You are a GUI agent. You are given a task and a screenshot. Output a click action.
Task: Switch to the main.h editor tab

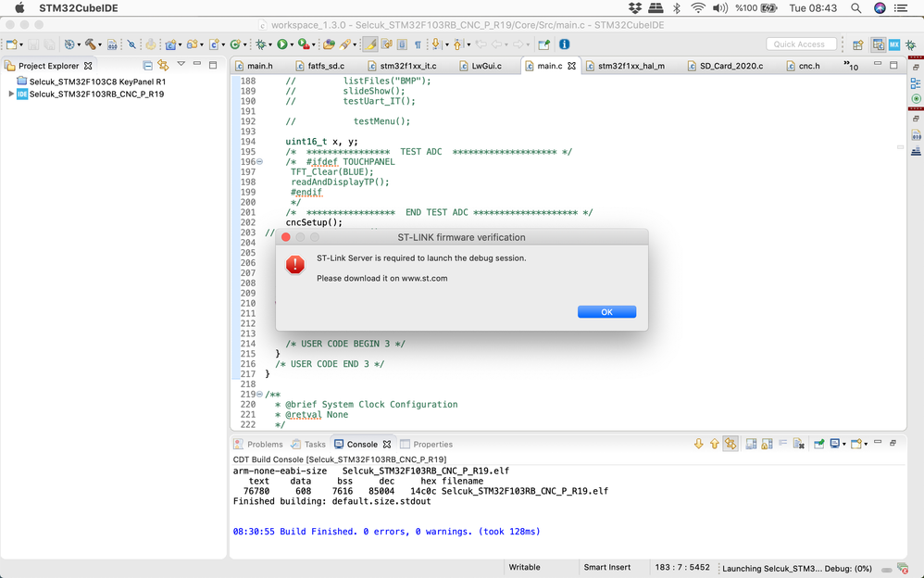[x=254, y=66]
